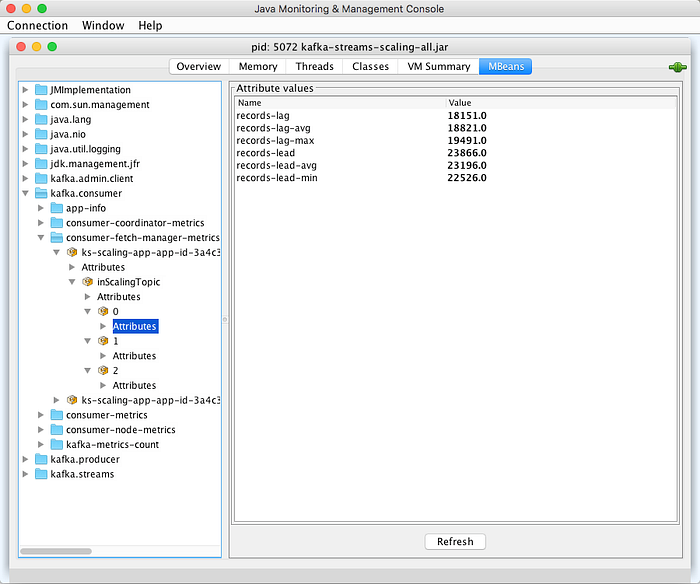This screenshot has width=700, height=584.
Task: Select the records-lag-max attribute row
Action: pyautogui.click(x=455, y=141)
